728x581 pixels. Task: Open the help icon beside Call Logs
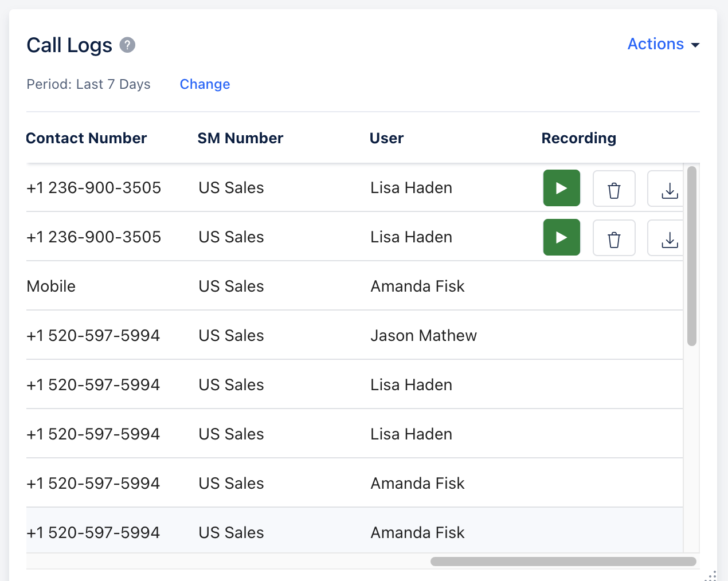pos(127,45)
